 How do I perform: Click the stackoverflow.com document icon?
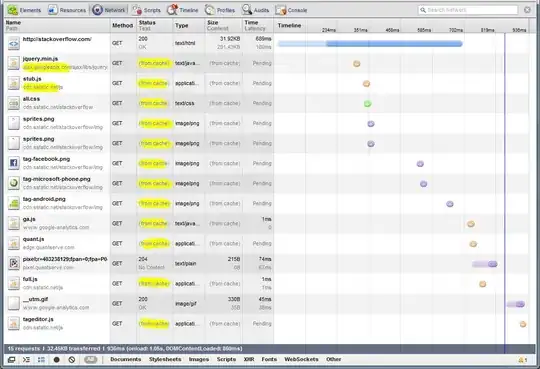pyautogui.click(x=14, y=43)
